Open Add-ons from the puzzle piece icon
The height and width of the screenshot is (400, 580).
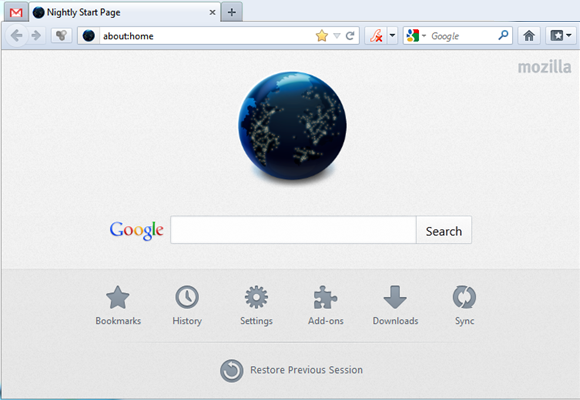(x=326, y=305)
